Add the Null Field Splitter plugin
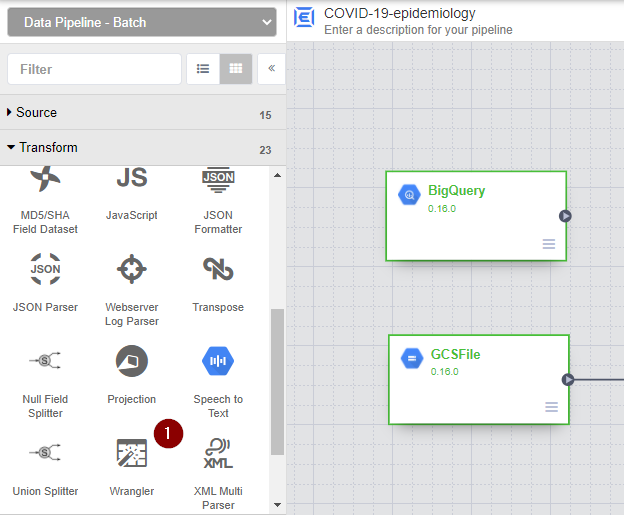 [x=45, y=382]
